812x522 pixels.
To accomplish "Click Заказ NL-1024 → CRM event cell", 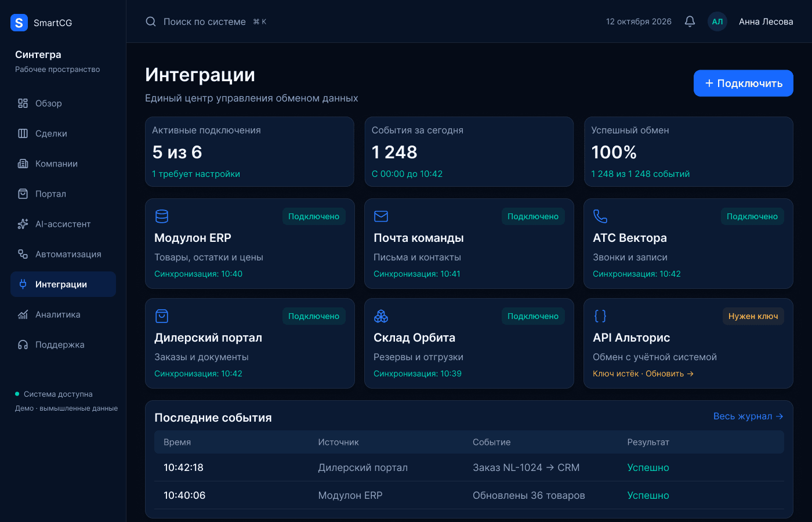I will [x=526, y=467].
